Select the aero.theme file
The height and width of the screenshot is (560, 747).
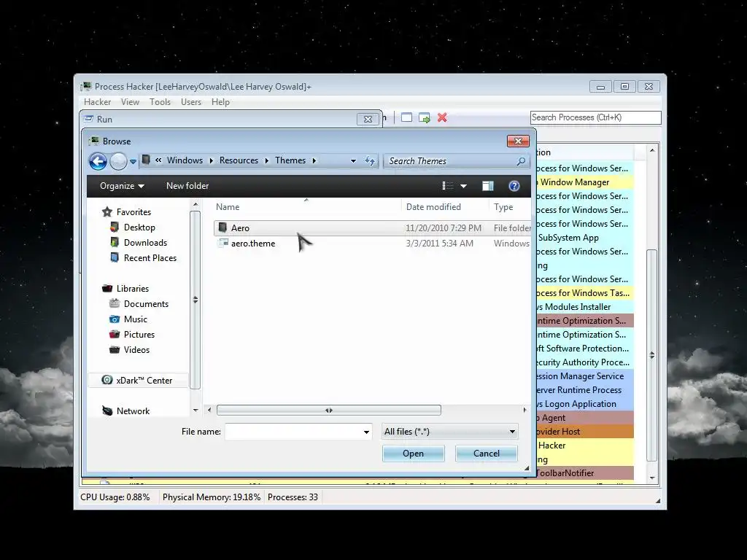coord(373,244)
